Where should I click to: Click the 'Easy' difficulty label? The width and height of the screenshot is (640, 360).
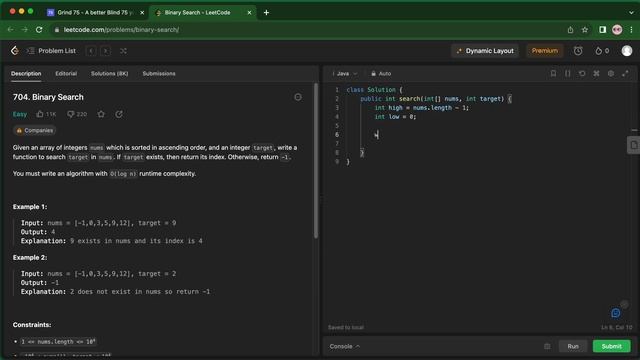[x=20, y=114]
